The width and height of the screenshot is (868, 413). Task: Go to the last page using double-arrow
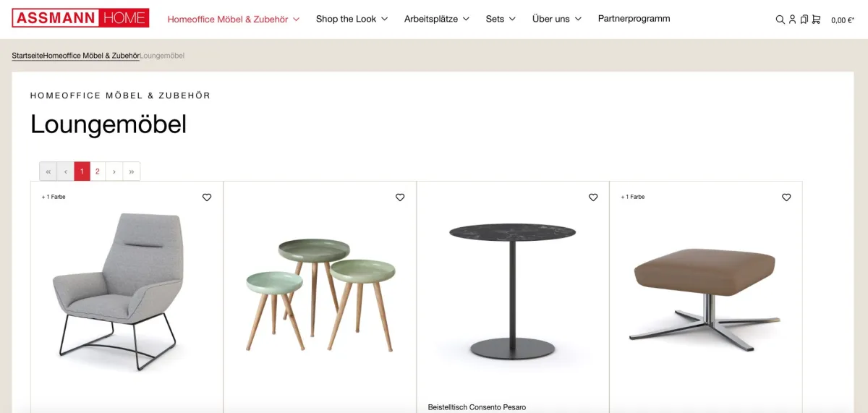[x=132, y=171]
